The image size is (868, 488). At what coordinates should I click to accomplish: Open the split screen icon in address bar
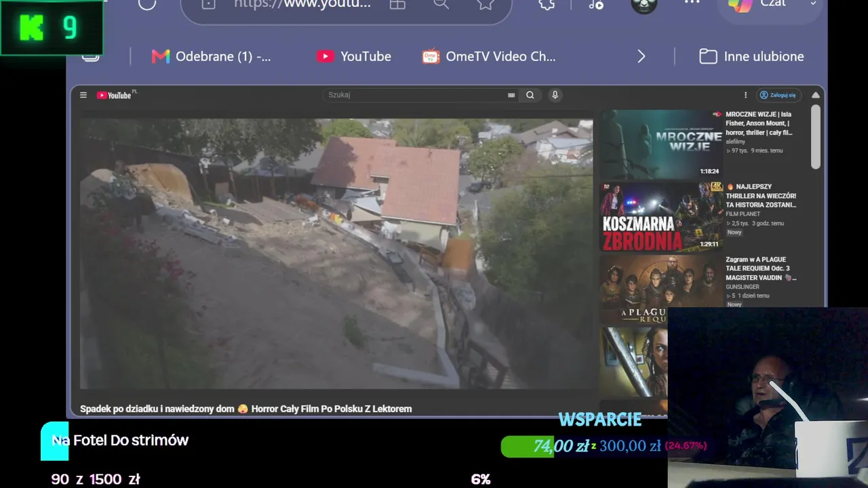click(397, 4)
